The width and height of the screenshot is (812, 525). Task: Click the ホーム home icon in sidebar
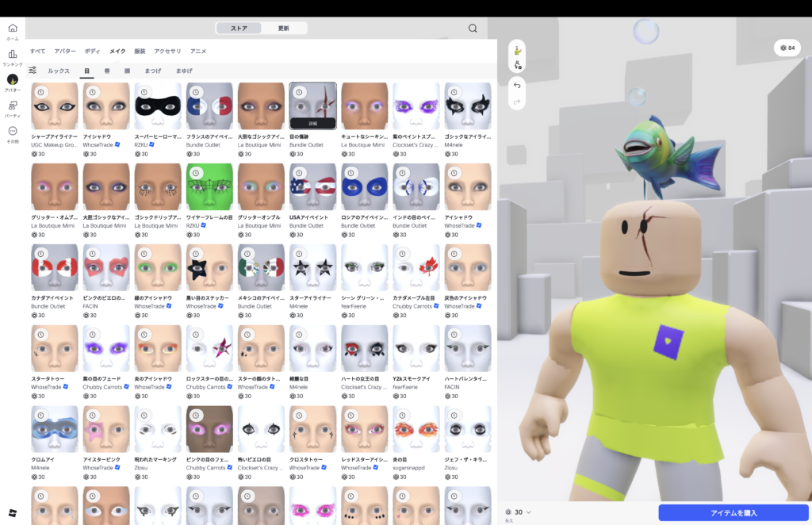pos(13,29)
